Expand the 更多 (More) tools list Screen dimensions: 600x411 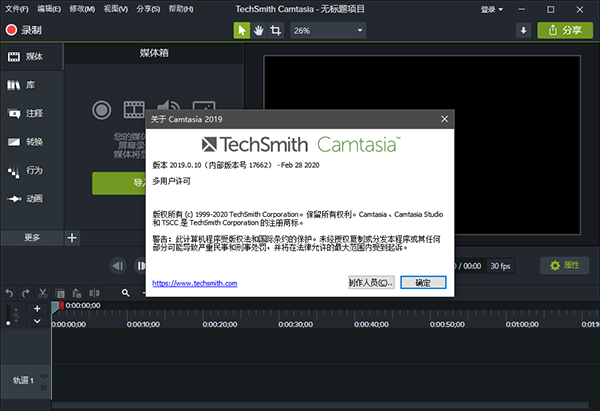tap(31, 238)
